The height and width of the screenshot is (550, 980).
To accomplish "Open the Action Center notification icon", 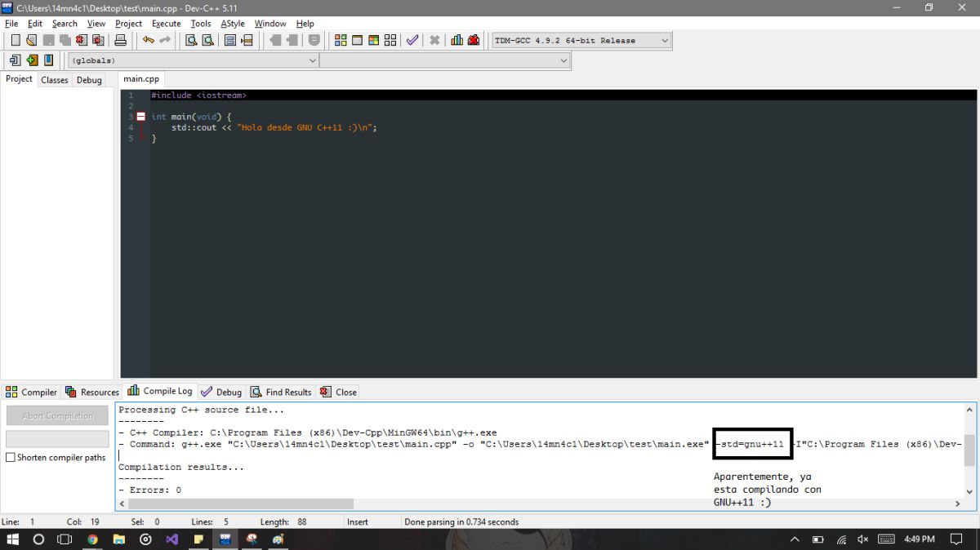I will pyautogui.click(x=956, y=539).
